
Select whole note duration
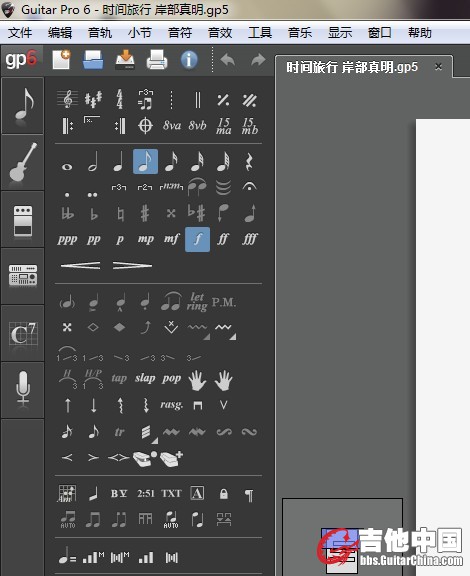tap(67, 167)
